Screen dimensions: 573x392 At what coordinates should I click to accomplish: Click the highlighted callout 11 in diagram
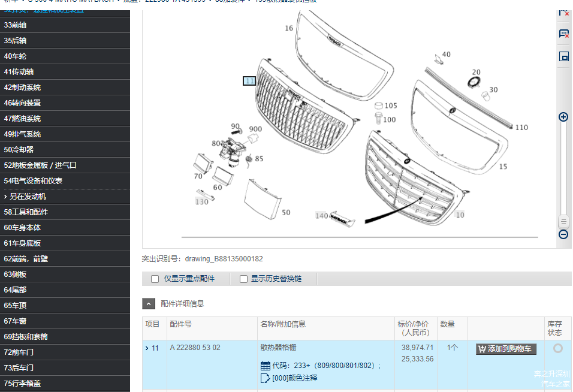[x=249, y=81]
